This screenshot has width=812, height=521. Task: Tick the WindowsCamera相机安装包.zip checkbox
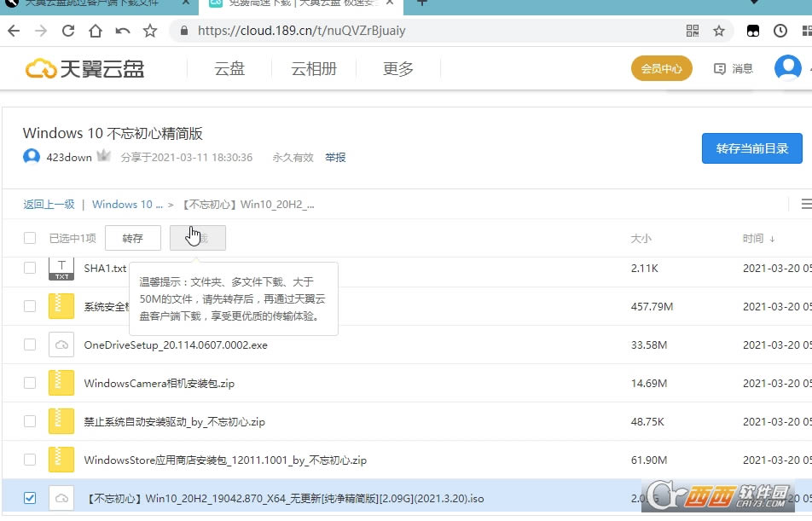[x=30, y=383]
